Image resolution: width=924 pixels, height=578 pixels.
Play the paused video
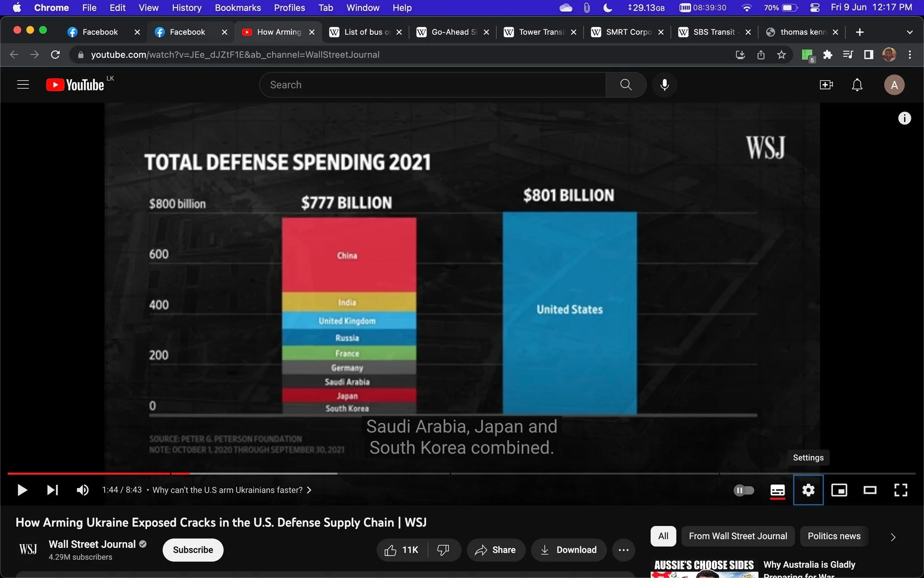point(22,490)
